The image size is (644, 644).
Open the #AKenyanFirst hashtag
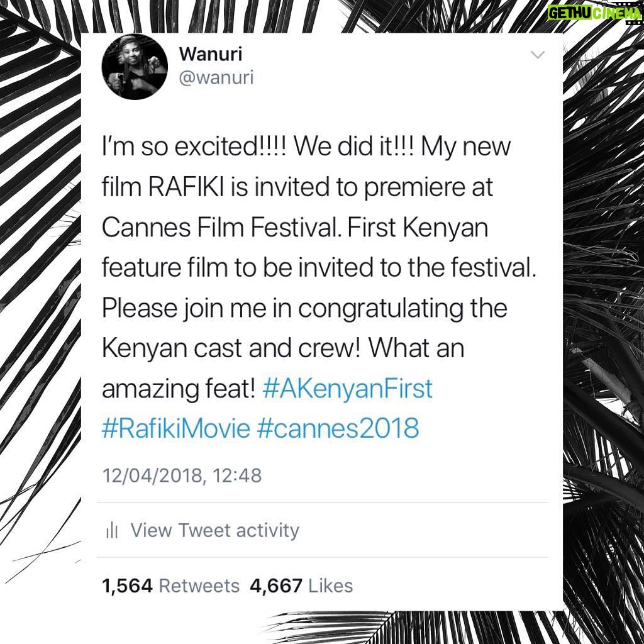pyautogui.click(x=347, y=389)
